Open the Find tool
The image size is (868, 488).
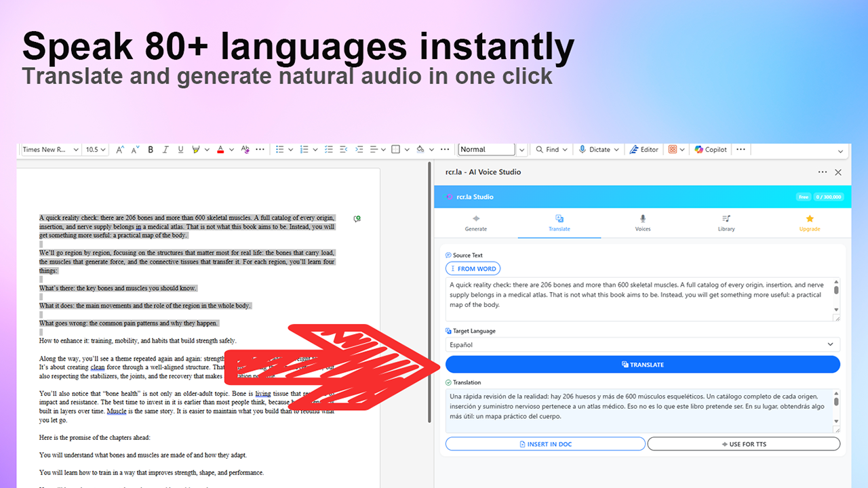(551, 150)
